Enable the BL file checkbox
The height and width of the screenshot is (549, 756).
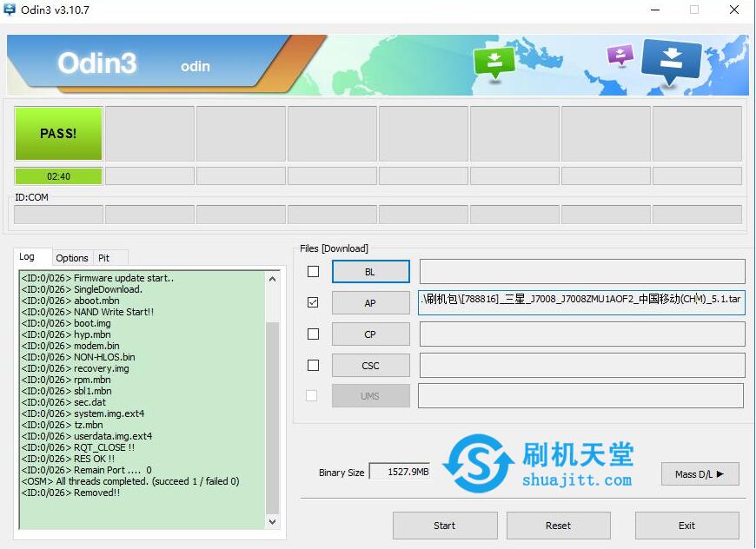pos(313,271)
